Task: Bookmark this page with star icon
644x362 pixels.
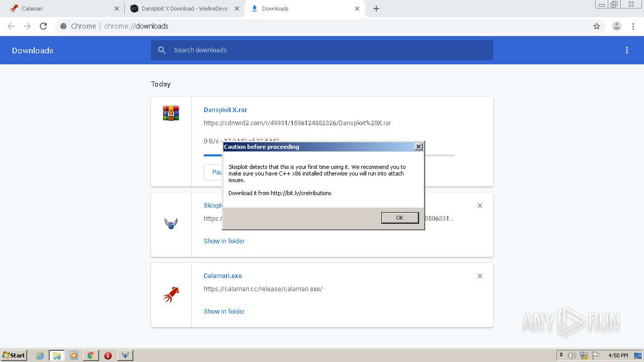Action: coord(597,26)
